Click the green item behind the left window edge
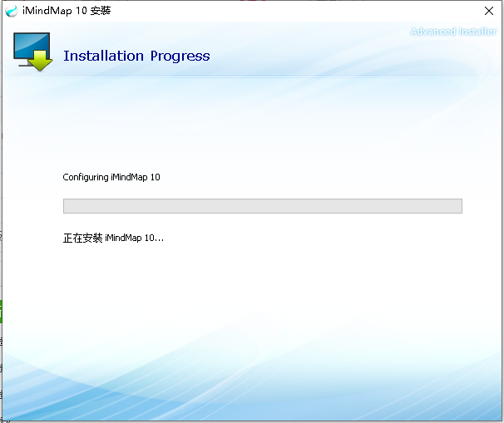 click(1, 312)
